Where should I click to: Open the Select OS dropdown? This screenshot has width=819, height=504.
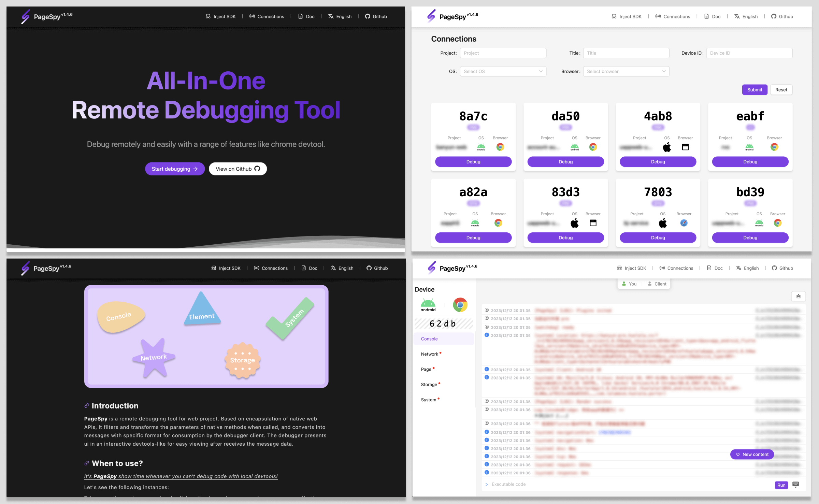pos(503,71)
